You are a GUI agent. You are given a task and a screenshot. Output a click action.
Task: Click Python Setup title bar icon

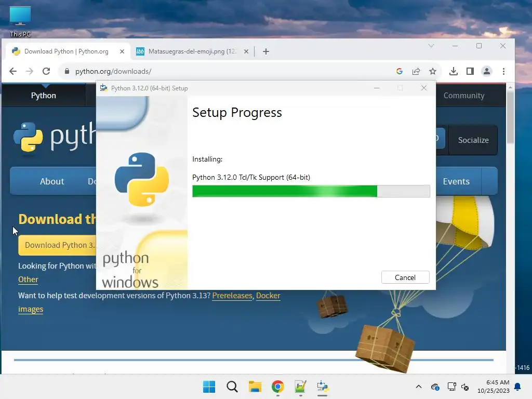pyautogui.click(x=104, y=88)
